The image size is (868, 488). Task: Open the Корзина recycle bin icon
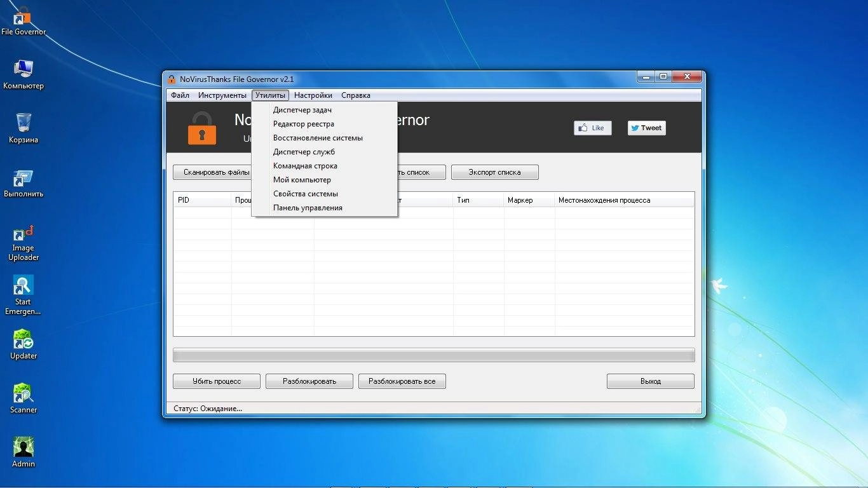coord(24,128)
